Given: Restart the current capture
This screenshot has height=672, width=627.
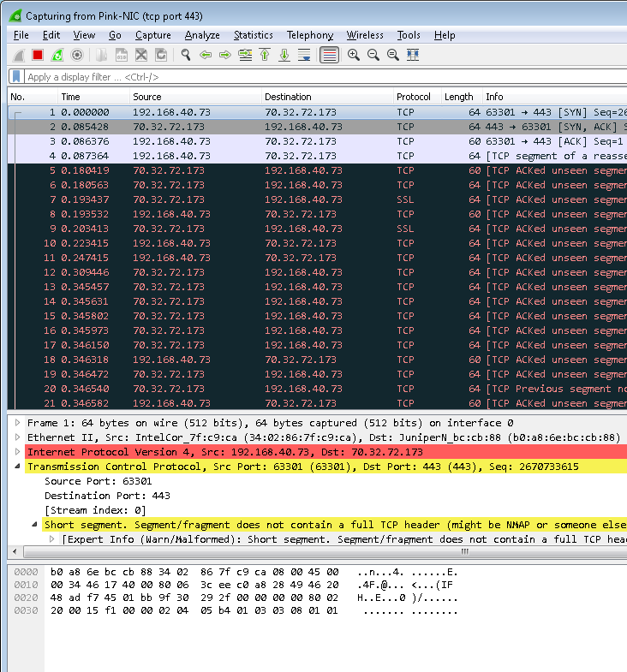Looking at the screenshot, I should (x=57, y=55).
